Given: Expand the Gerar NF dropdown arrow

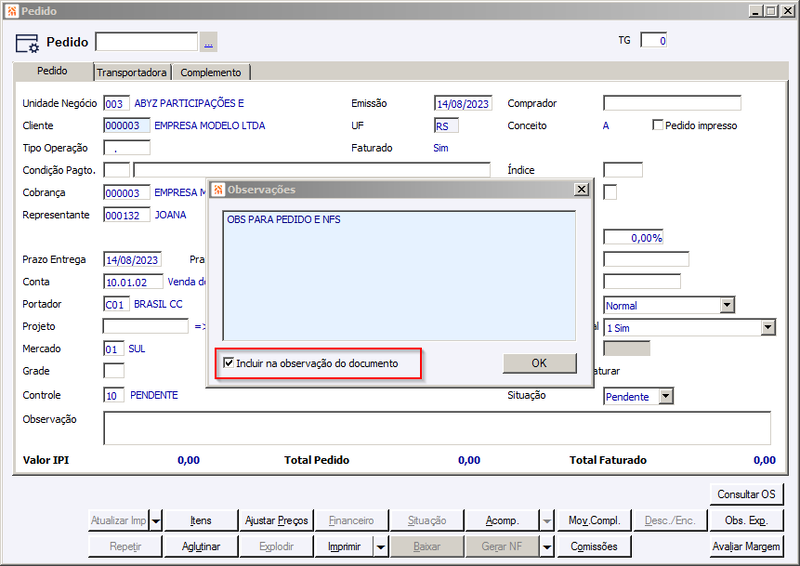Looking at the screenshot, I should (546, 547).
